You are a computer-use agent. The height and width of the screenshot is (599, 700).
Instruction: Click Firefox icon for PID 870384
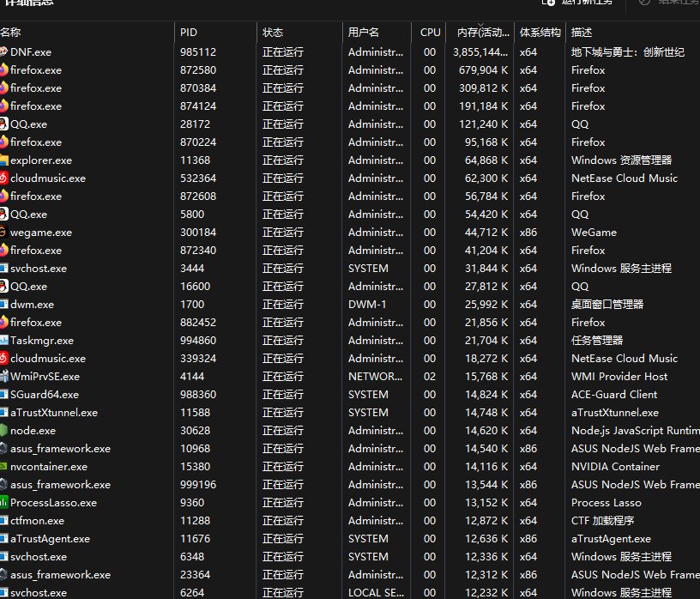pyautogui.click(x=3, y=88)
